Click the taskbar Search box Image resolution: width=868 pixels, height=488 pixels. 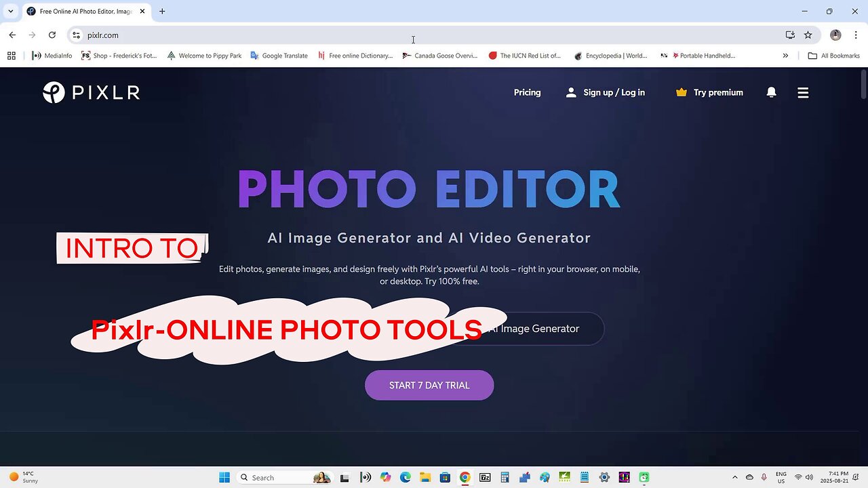coord(286,477)
